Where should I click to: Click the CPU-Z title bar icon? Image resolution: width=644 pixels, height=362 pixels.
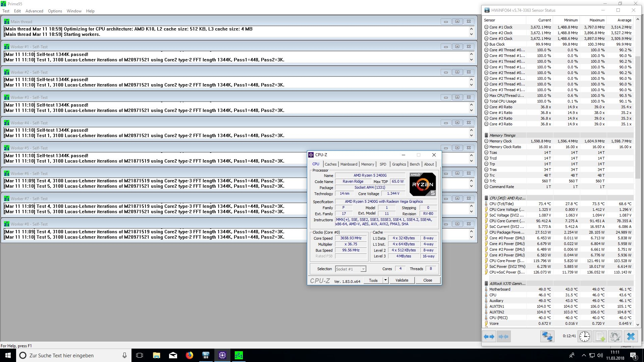(x=311, y=155)
